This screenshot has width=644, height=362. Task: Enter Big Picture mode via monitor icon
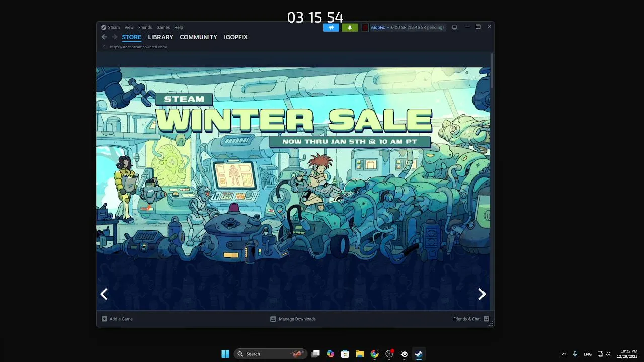[454, 27]
